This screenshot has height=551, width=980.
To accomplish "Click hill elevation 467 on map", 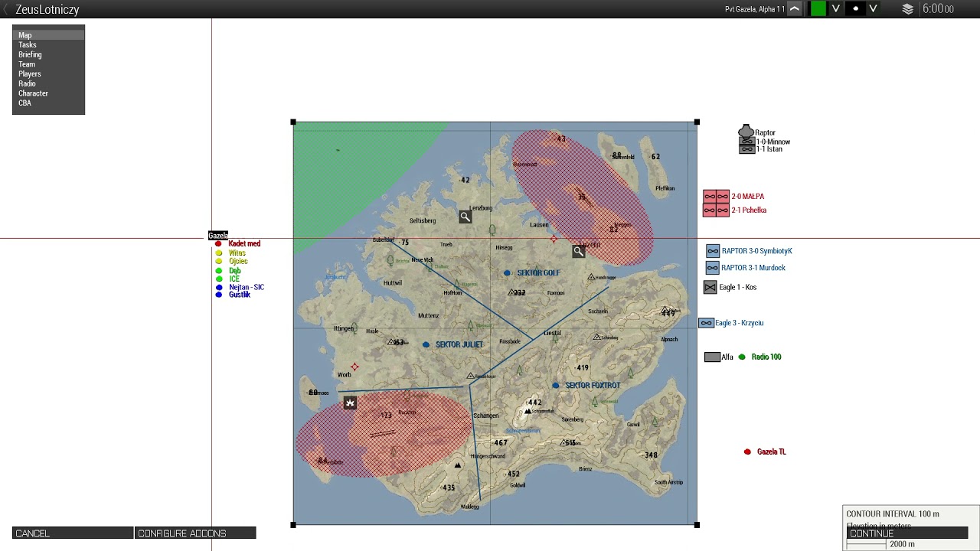I will (x=501, y=443).
